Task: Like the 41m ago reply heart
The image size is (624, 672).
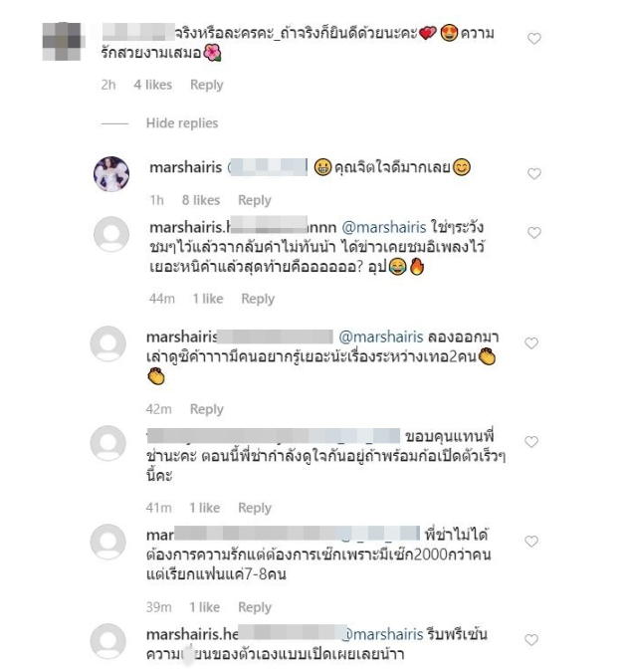Action: [531, 442]
